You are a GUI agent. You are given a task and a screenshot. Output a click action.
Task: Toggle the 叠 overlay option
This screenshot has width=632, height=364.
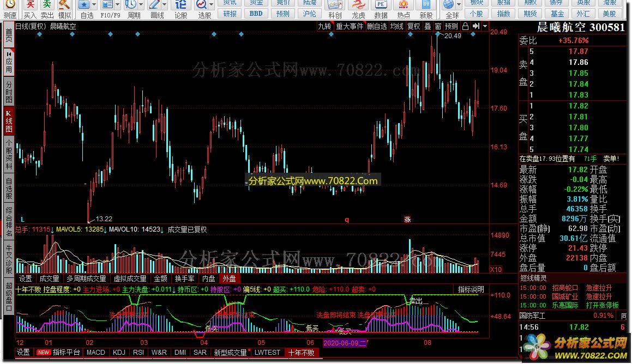pyautogui.click(x=428, y=26)
